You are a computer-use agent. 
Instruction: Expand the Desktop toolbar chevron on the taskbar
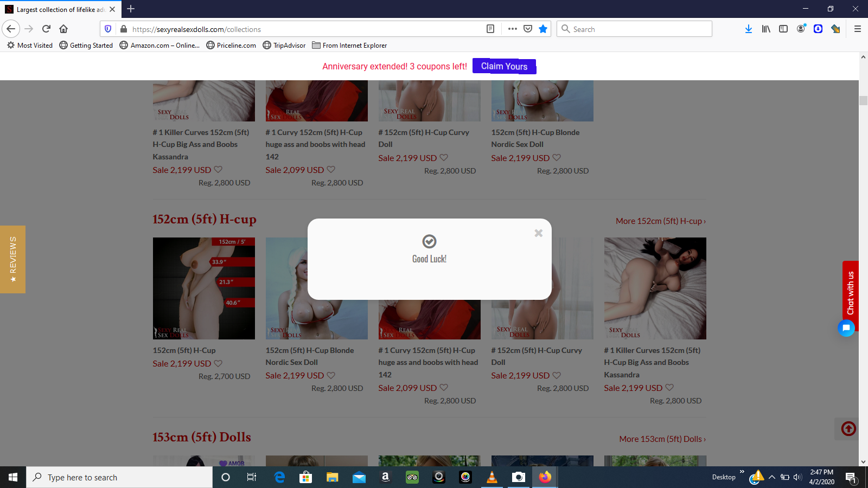click(742, 472)
